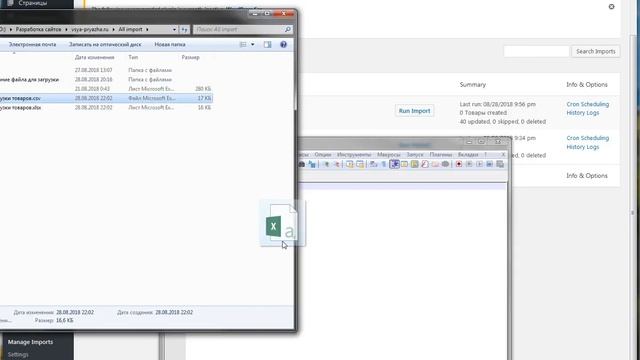Open the Инструменты menu in Notepad++
The width and height of the screenshot is (640, 360).
[x=354, y=155]
